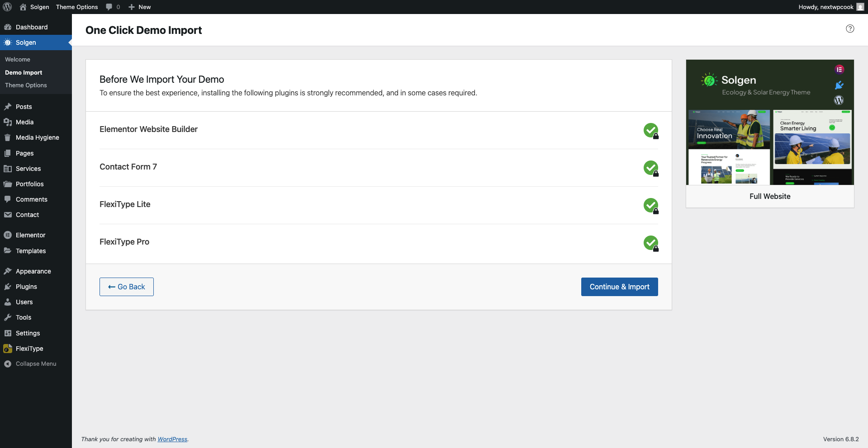This screenshot has width=868, height=448.
Task: Open Portfolios menu label
Action: (30, 184)
